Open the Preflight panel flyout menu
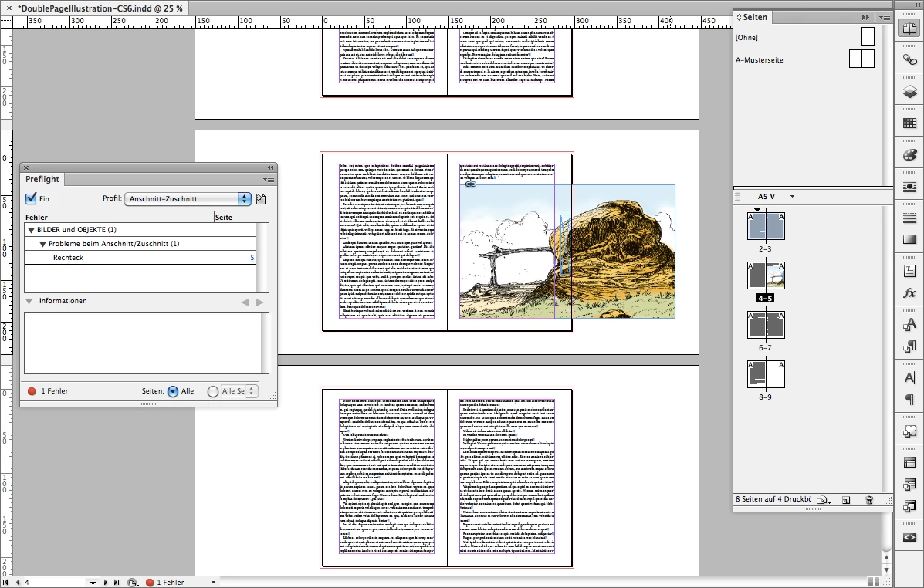The image size is (924, 588). click(269, 179)
